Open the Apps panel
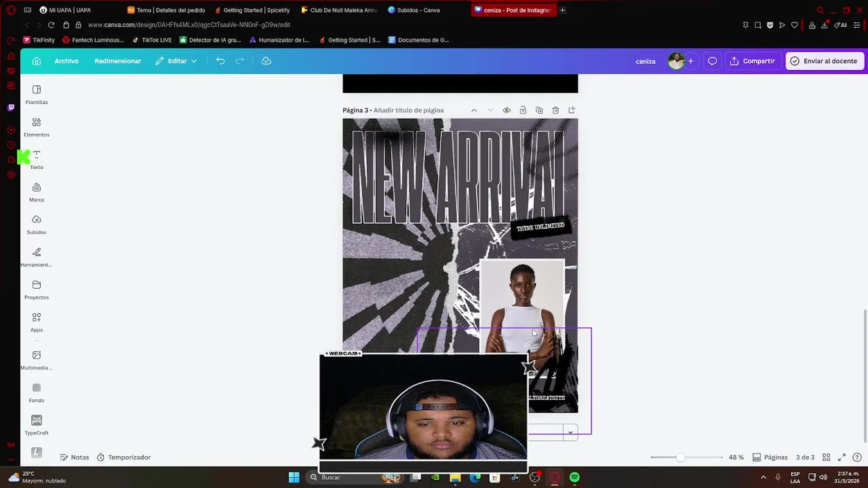 pyautogui.click(x=37, y=323)
